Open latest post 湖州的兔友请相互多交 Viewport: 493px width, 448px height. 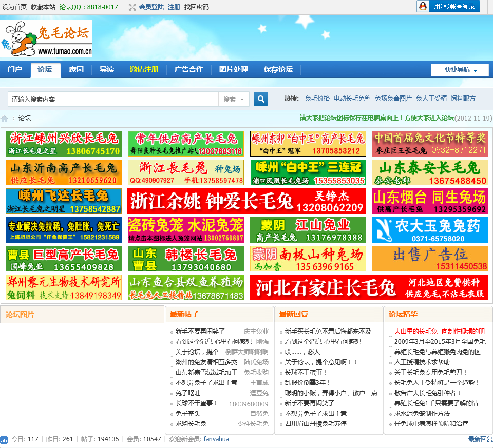pos(206,362)
